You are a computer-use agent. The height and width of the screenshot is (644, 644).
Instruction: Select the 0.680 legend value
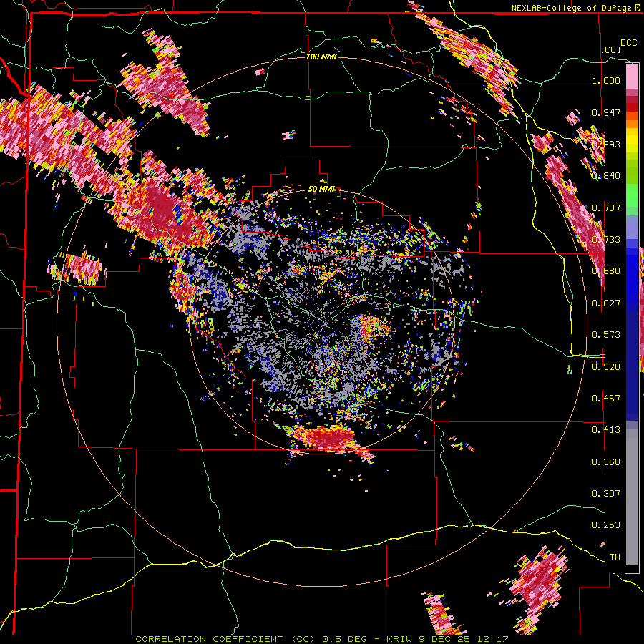click(606, 271)
